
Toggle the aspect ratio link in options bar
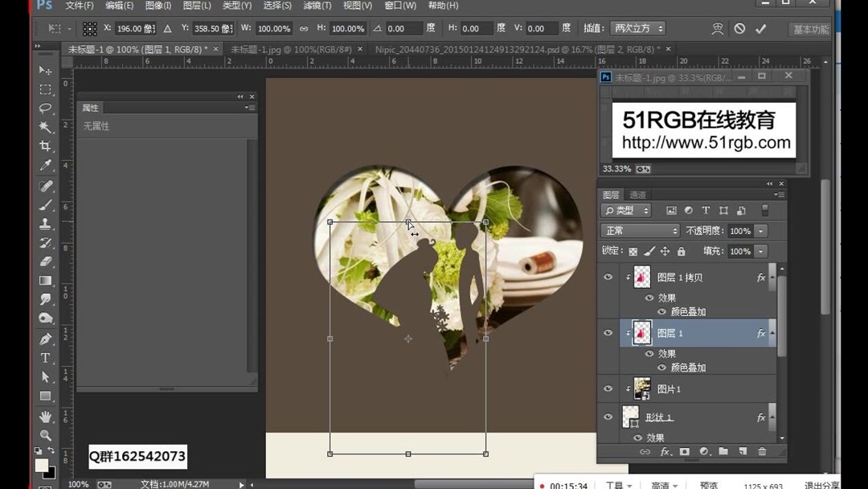click(x=303, y=28)
